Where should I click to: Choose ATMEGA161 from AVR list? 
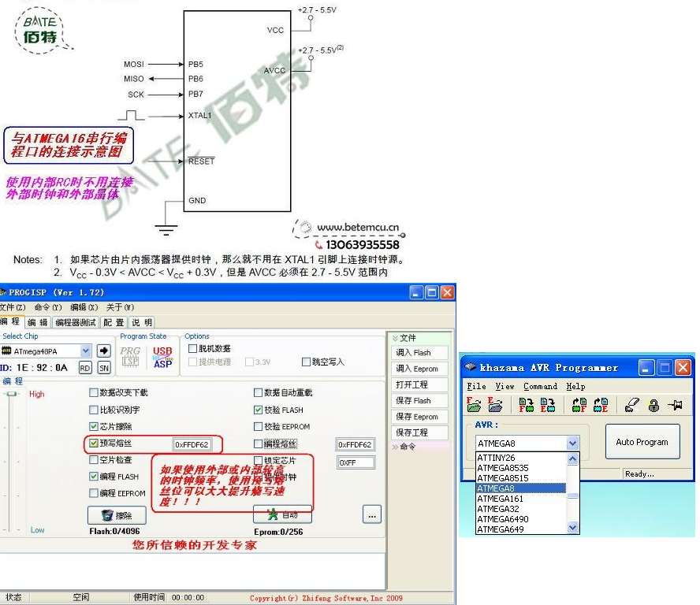click(x=520, y=499)
